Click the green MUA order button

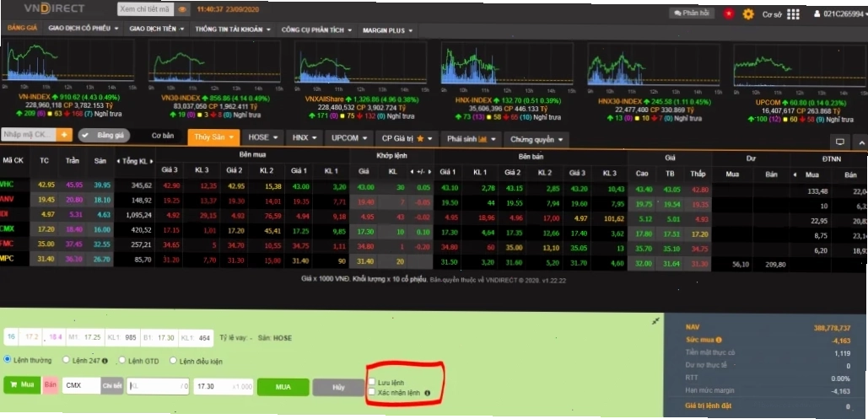click(x=283, y=387)
